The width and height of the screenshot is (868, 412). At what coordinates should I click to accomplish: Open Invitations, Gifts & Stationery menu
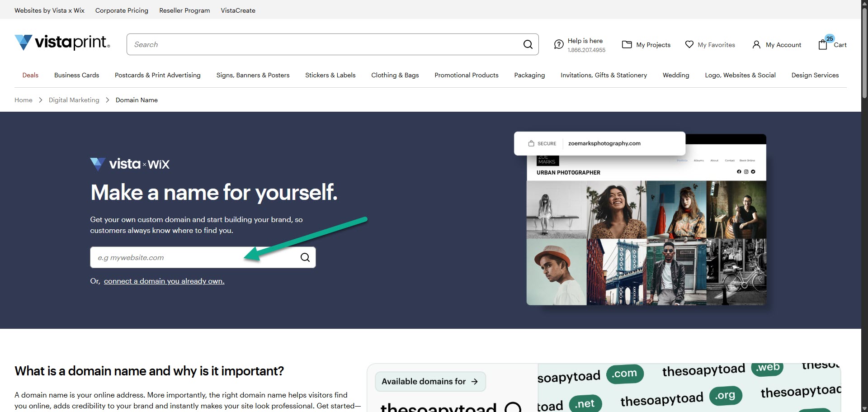click(604, 75)
